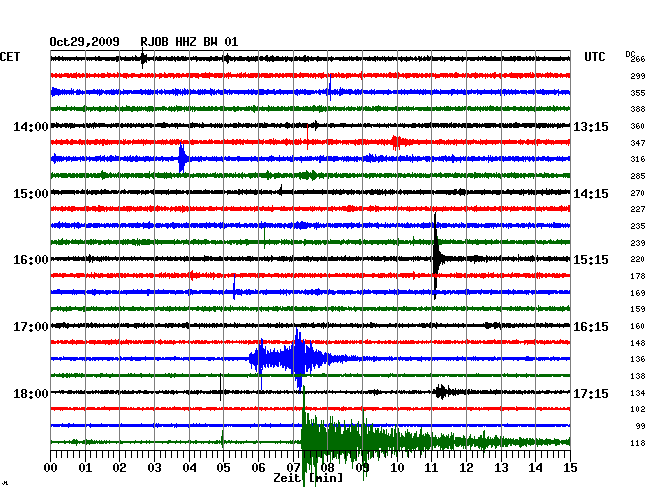650x494 pixels.
Task: Select the 16:00 CET time label
Action: click(x=31, y=260)
